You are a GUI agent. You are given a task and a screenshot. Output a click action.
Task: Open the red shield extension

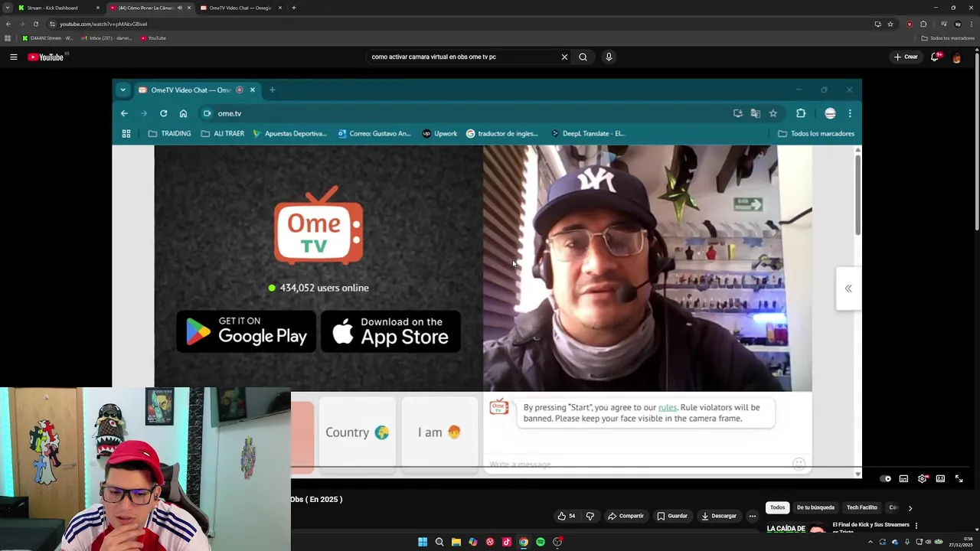pos(910,24)
